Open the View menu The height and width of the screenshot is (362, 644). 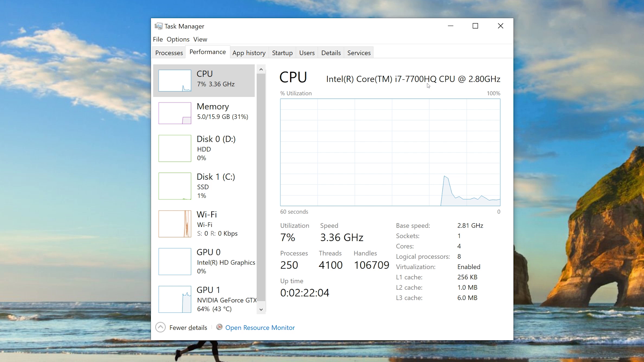click(x=200, y=39)
